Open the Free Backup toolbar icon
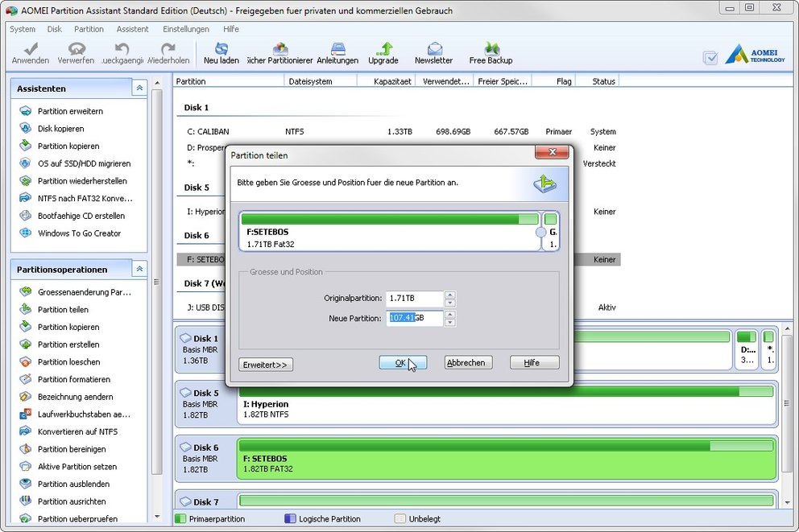Image resolution: width=799 pixels, height=532 pixels. (x=491, y=53)
